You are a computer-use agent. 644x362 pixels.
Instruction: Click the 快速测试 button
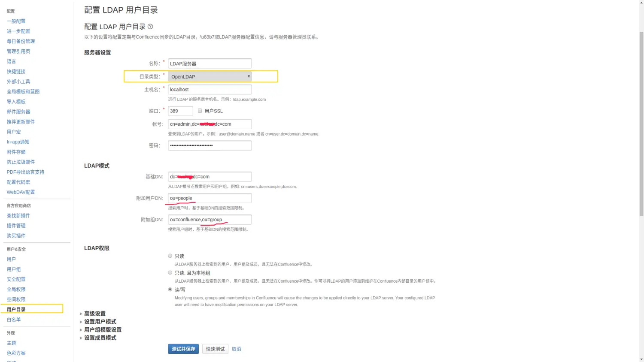[x=215, y=349]
